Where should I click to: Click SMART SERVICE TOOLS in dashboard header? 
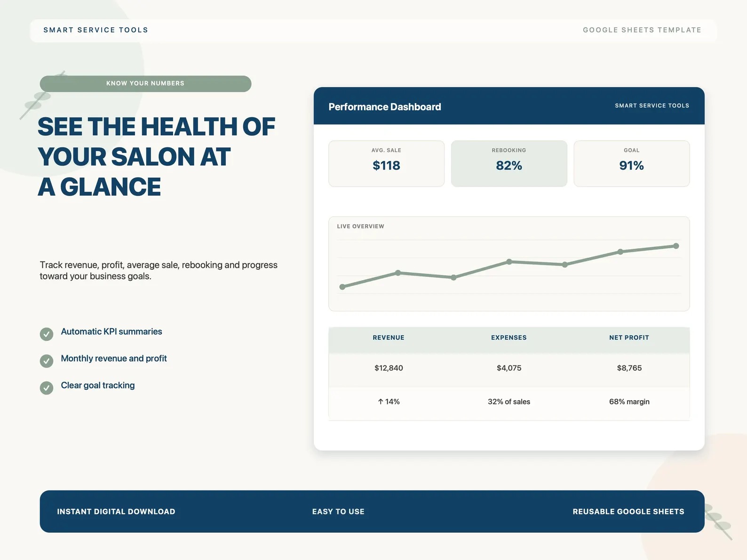pos(652,106)
